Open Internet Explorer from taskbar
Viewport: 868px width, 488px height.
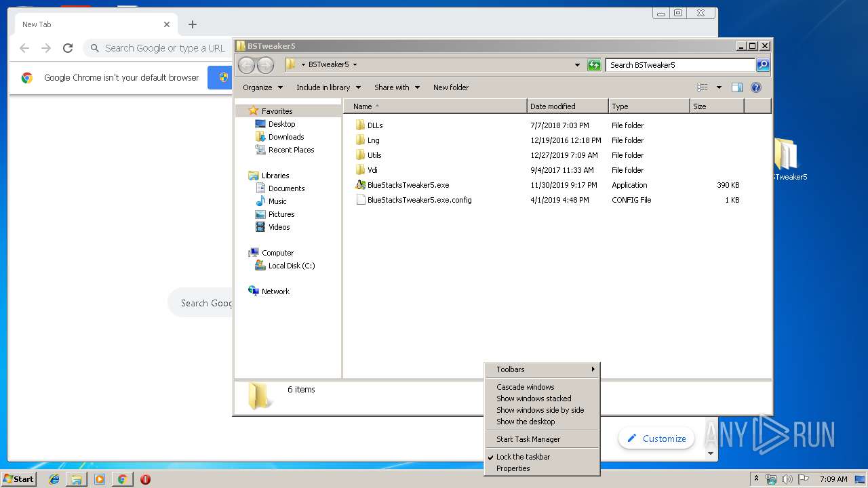point(54,479)
